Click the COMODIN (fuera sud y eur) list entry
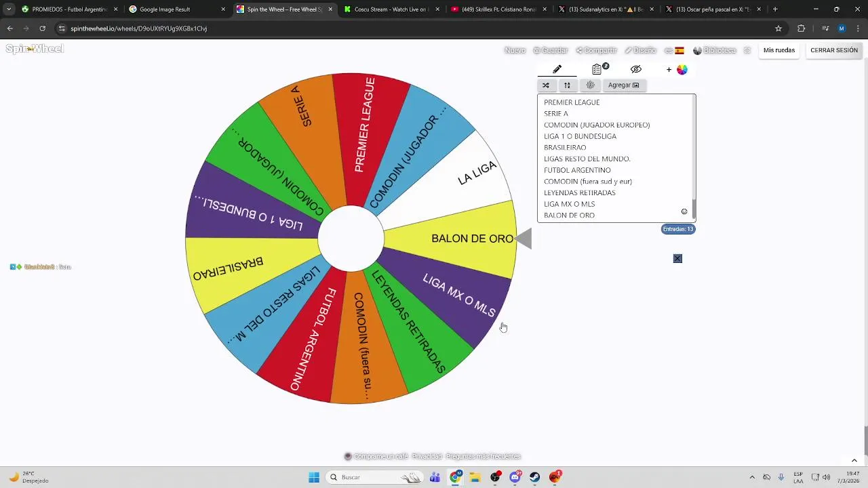Image resolution: width=868 pixels, height=488 pixels. click(588, 182)
